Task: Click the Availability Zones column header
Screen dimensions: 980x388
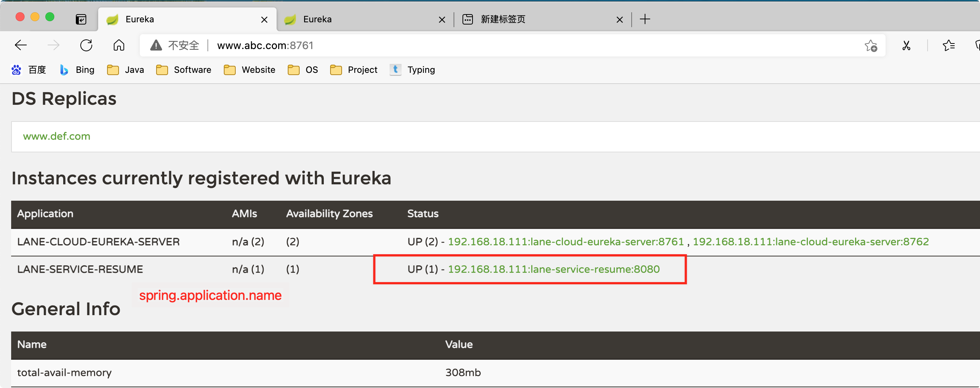Action: tap(329, 214)
